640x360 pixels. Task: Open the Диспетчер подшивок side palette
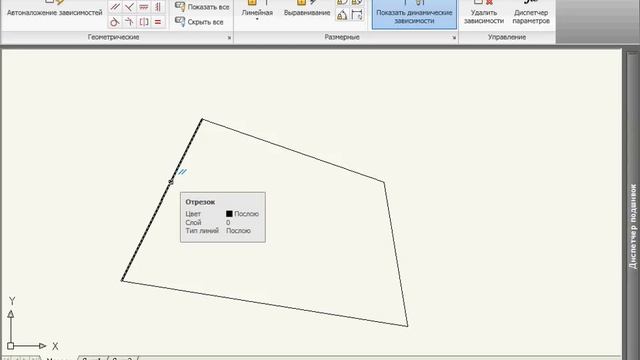[633, 226]
